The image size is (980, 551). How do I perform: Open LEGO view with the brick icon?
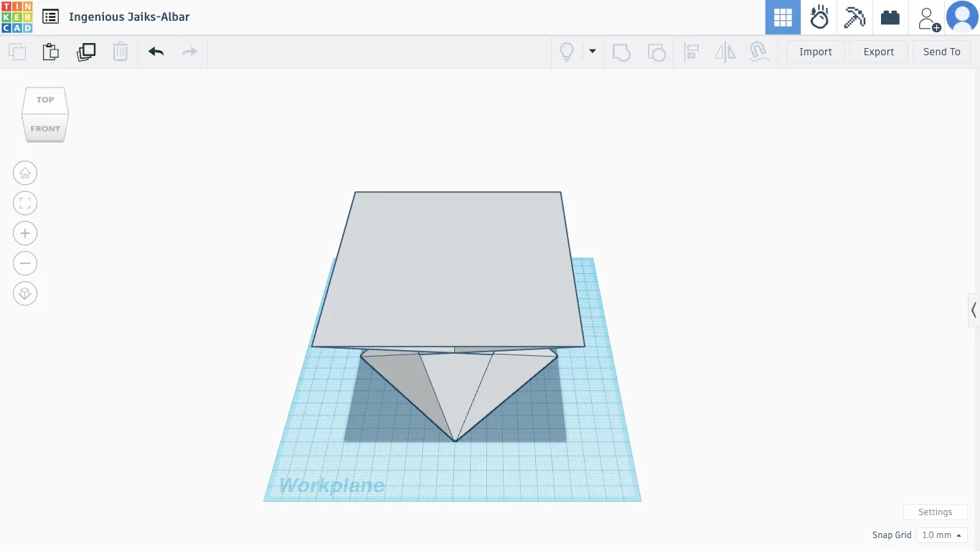click(890, 17)
